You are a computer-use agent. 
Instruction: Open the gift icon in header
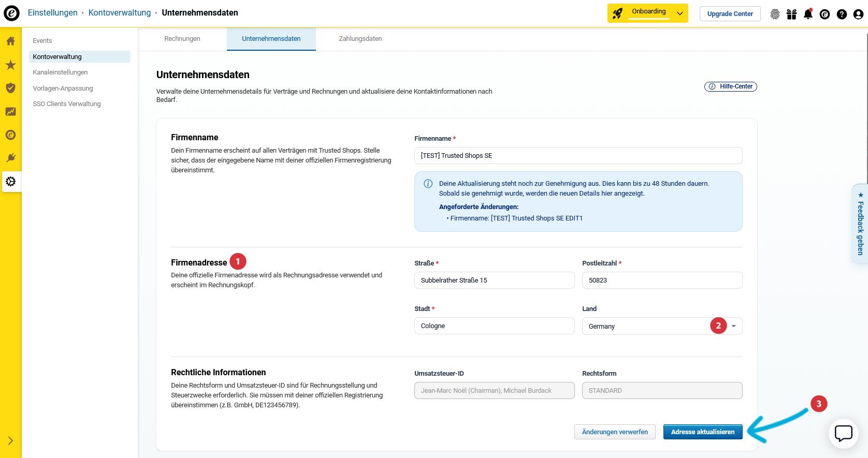pos(791,14)
